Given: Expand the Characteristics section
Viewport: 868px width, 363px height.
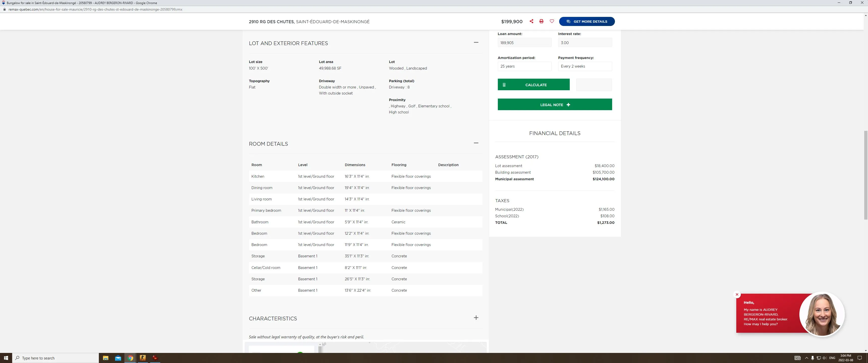Looking at the screenshot, I should tap(476, 318).
